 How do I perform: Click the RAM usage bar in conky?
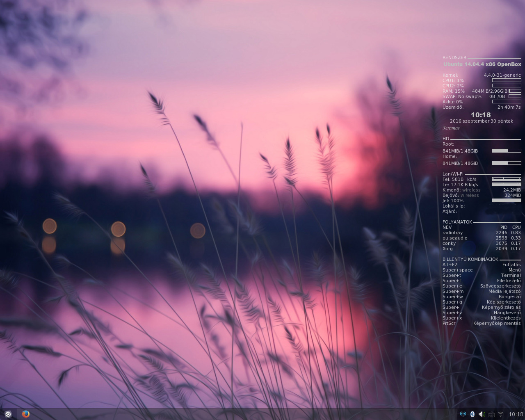click(515, 91)
